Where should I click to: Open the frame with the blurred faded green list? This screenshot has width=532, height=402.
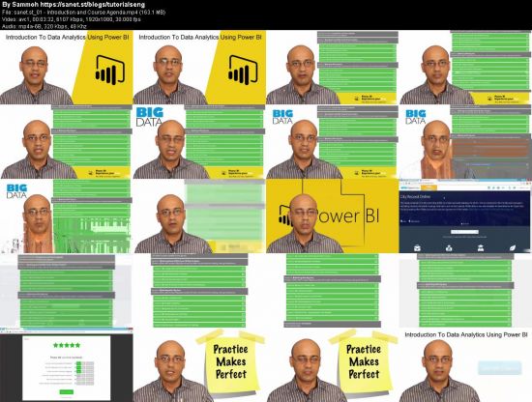point(199,215)
